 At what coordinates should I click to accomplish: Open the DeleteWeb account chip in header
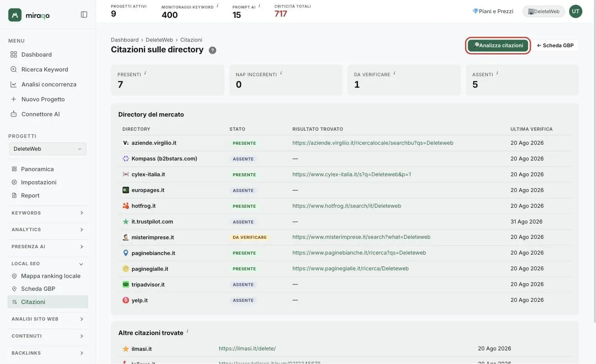544,11
